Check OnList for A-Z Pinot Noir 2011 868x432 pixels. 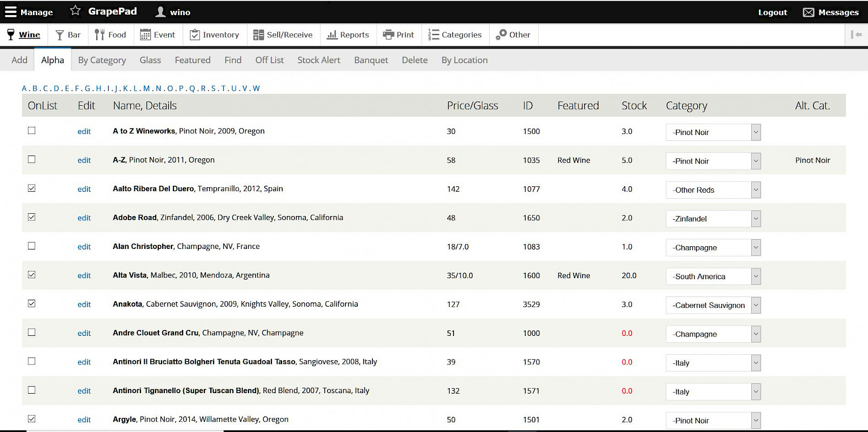pos(31,159)
